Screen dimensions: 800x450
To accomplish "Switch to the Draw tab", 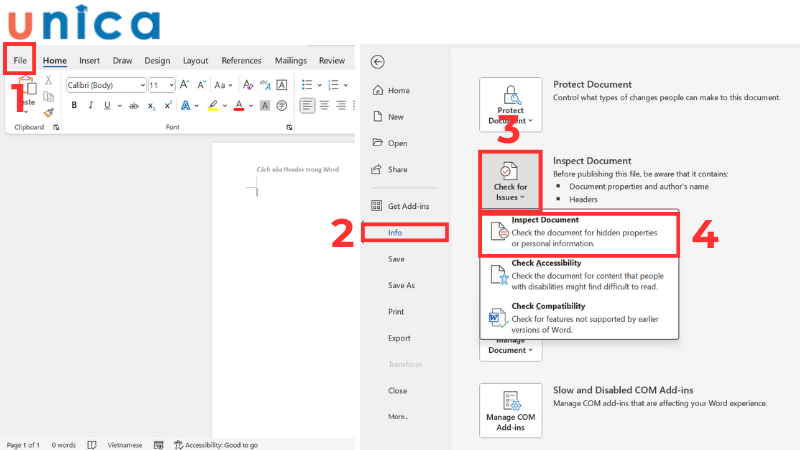I will pyautogui.click(x=122, y=60).
